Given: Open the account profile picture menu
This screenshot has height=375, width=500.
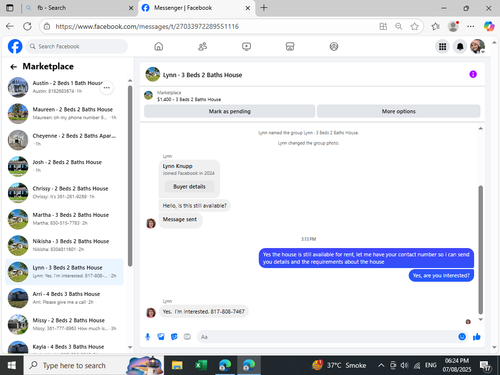Looking at the screenshot, I should [477, 47].
